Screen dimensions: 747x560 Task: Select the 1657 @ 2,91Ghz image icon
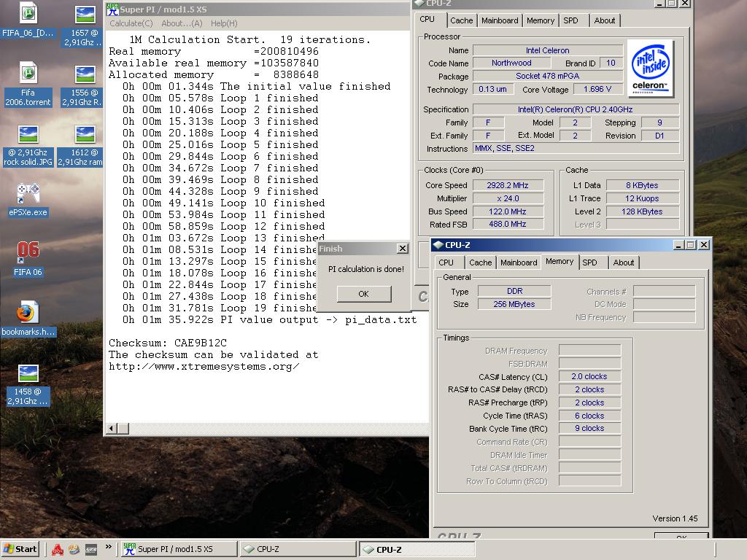(x=85, y=16)
